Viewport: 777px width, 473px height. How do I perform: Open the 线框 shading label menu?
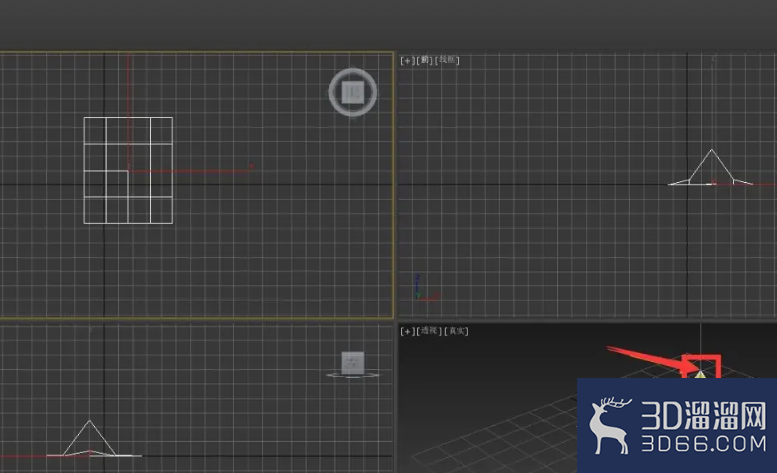447,60
